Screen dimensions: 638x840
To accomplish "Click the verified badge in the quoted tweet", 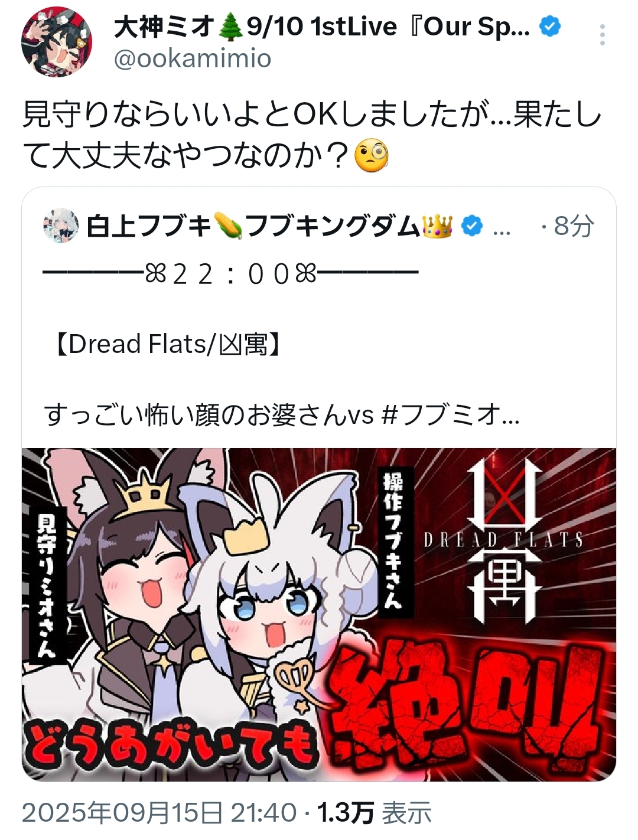I will tap(471, 226).
